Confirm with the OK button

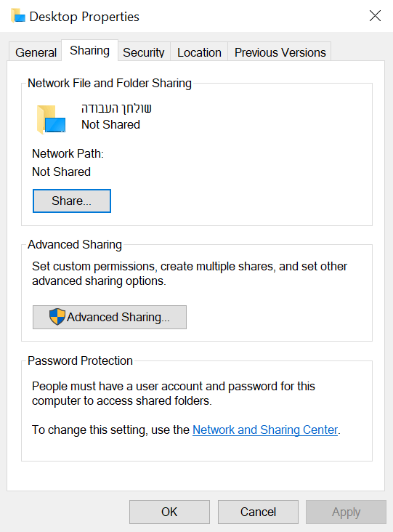[169, 512]
